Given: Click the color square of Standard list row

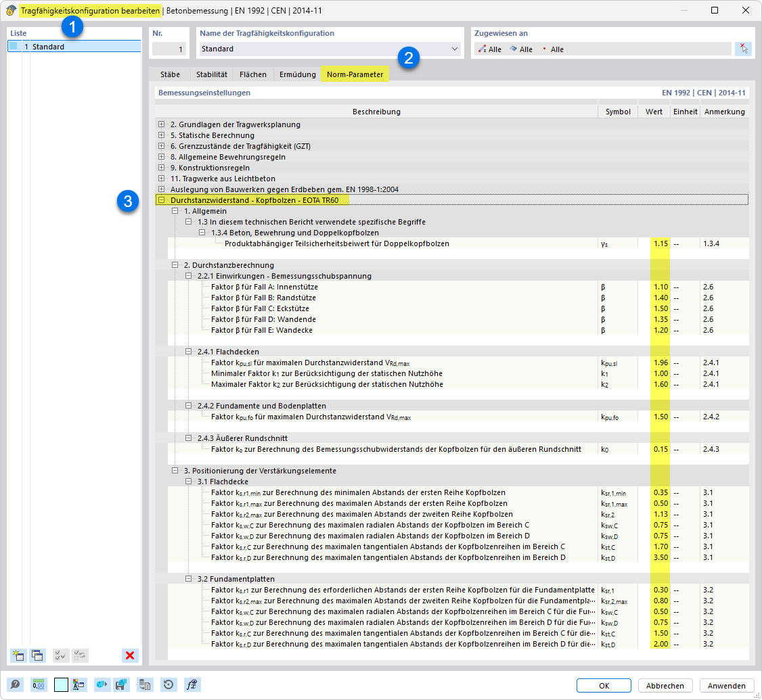Looking at the screenshot, I should 14,46.
